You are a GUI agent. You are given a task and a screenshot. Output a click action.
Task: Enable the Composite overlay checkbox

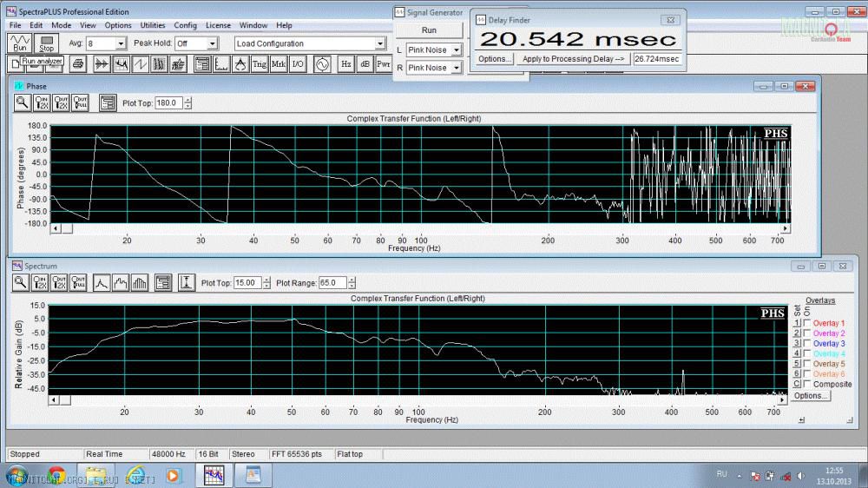point(807,384)
